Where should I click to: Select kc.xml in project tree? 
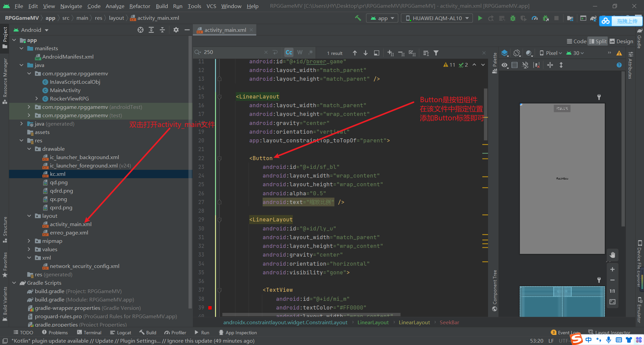(x=57, y=174)
